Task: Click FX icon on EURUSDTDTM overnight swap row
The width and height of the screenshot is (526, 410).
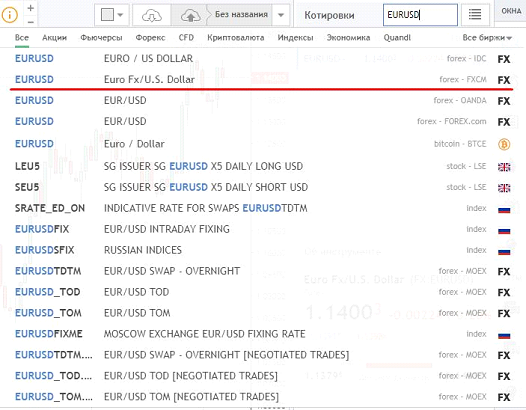Action: point(504,272)
